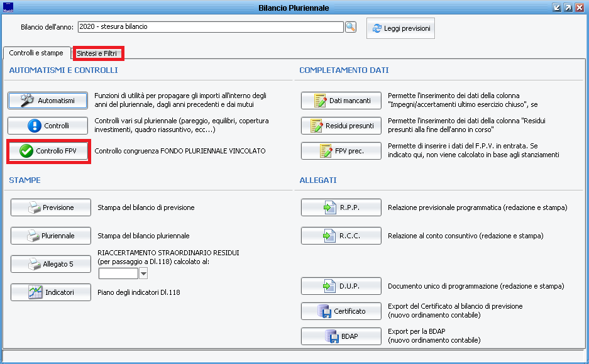Print the Pluriennale budget report
Image resolution: width=589 pixels, height=364 pixels.
pyautogui.click(x=51, y=236)
